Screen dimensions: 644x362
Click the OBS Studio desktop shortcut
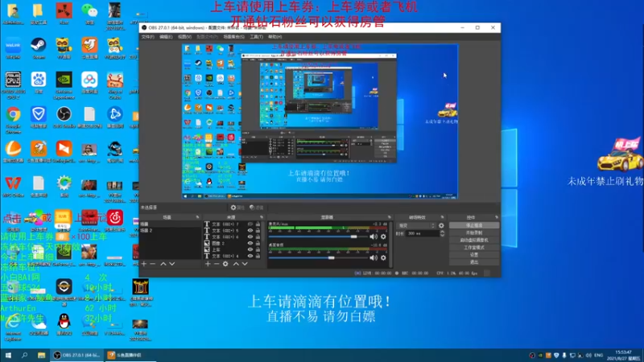point(64,117)
